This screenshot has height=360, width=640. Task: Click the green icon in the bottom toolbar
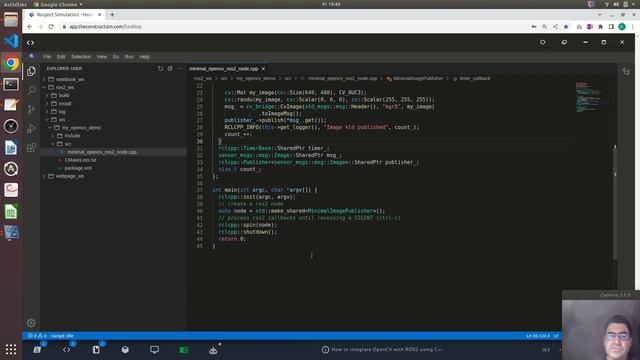184,350
